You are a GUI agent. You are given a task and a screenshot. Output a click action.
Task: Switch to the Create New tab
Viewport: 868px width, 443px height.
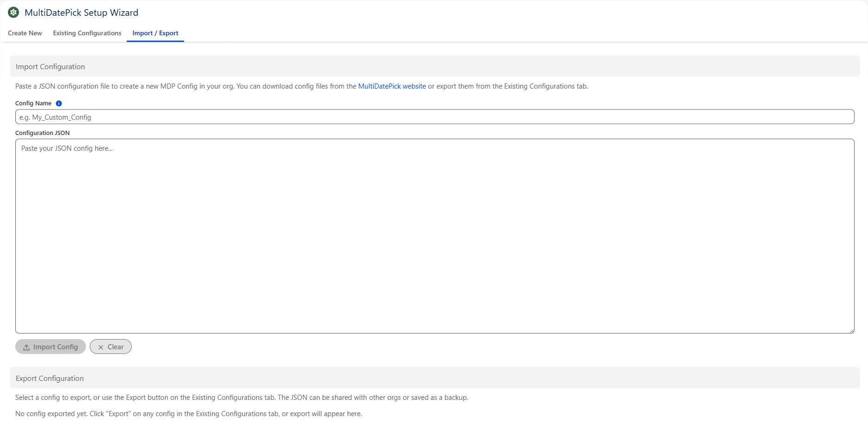click(25, 33)
